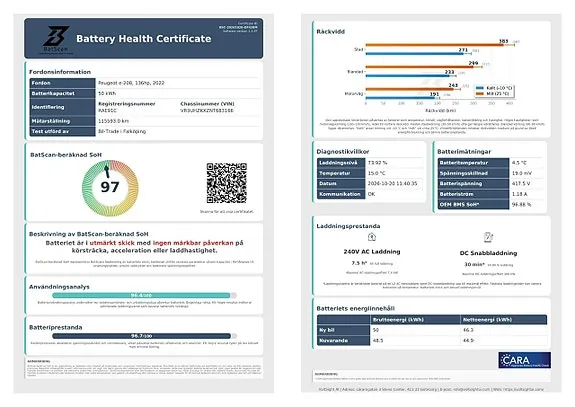This screenshot has height=407, width=575.
Task: Click the 'Peugeot e-208, 136hp, 2022' value
Action: (131, 83)
